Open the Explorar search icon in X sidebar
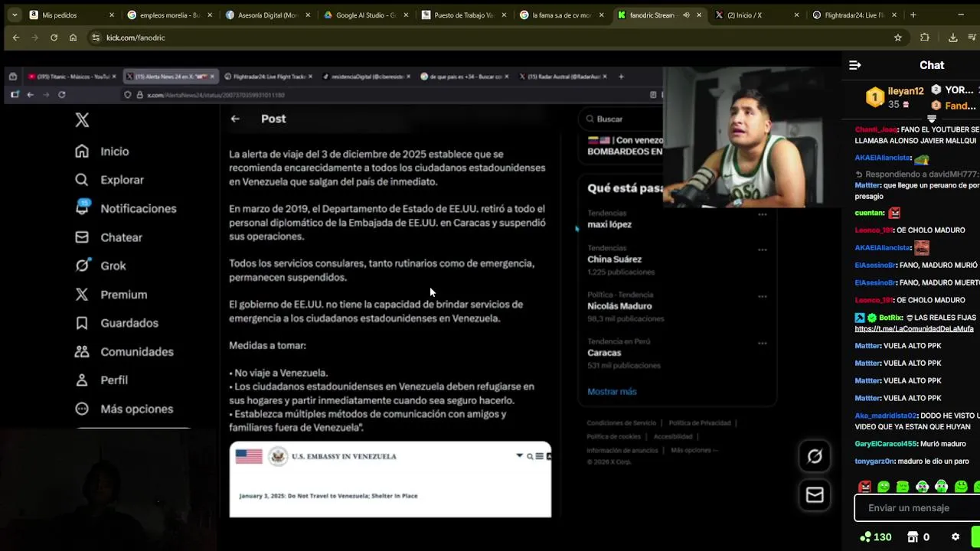The width and height of the screenshot is (980, 551). (82, 180)
